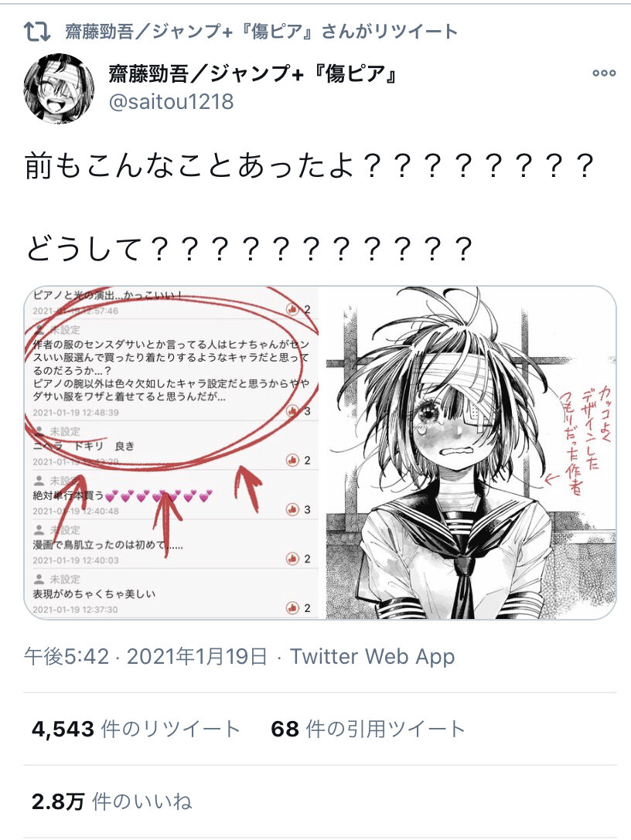Click the Twitter Web App source link

(372, 656)
